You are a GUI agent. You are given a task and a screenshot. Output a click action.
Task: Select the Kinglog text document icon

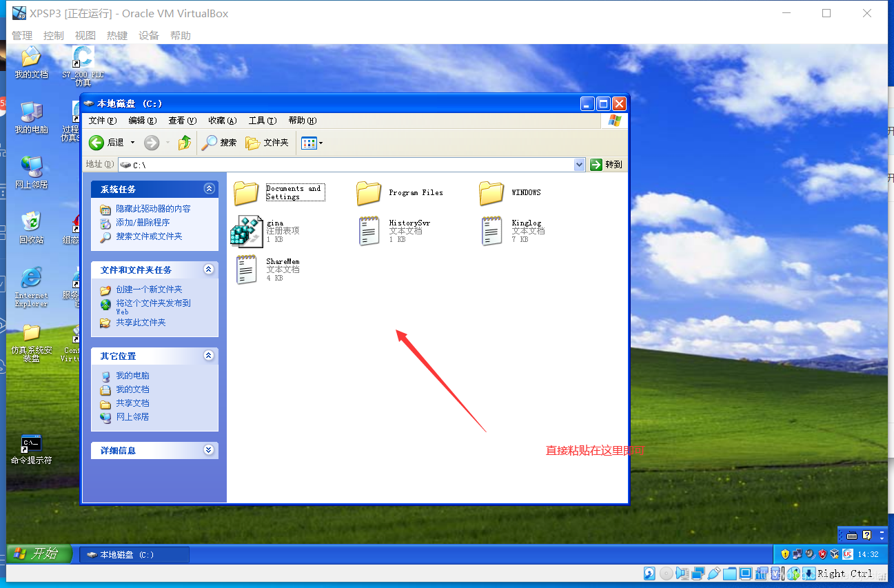[492, 231]
